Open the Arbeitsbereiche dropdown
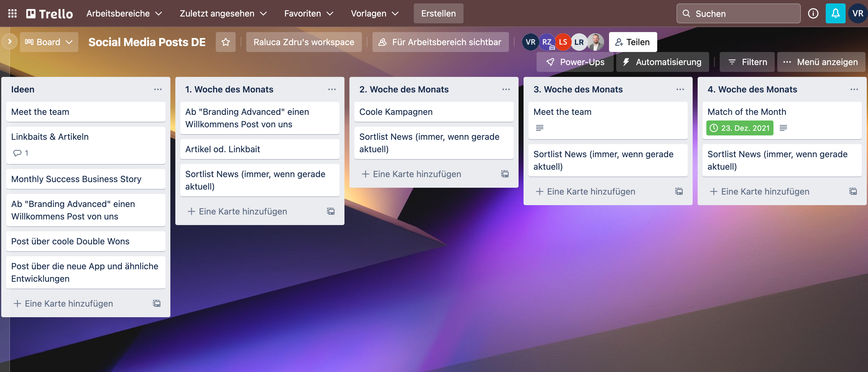 [x=124, y=13]
